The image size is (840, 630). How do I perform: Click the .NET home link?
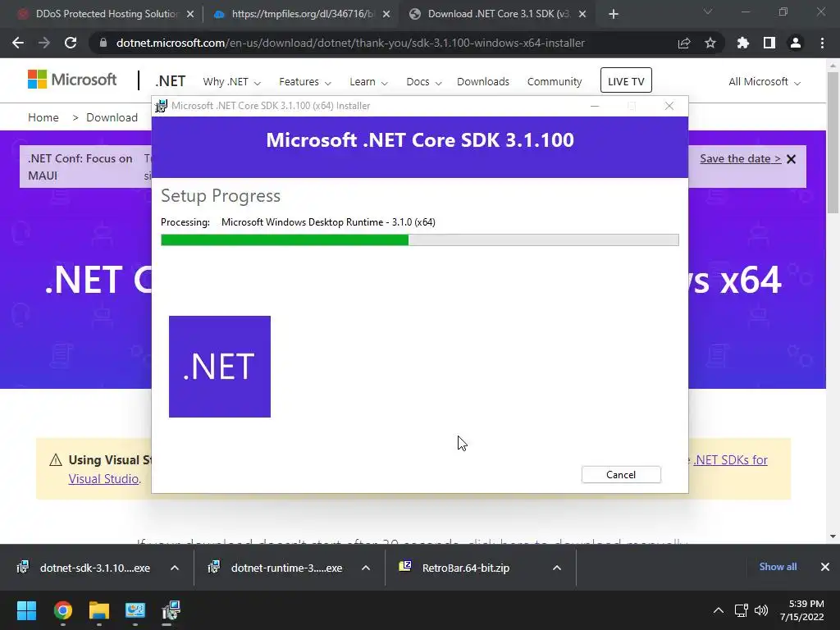(171, 81)
